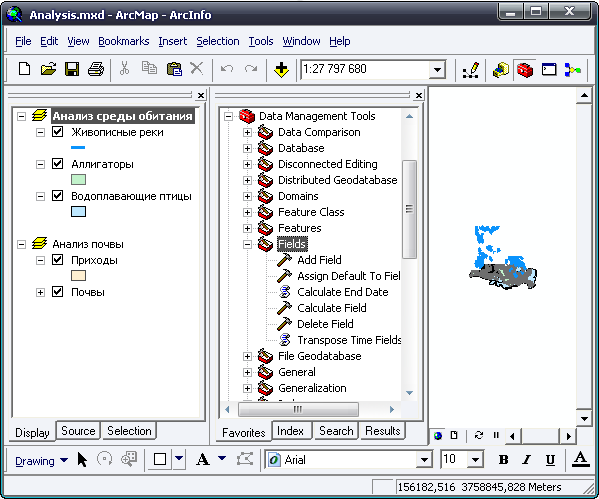Toggle the red ArcToolbox window icon

click(525, 70)
